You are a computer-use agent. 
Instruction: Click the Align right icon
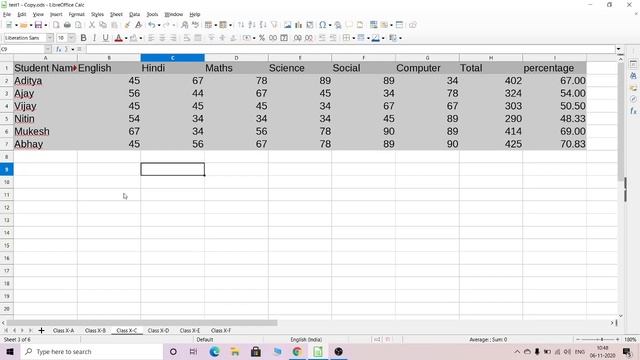[x=173, y=38]
